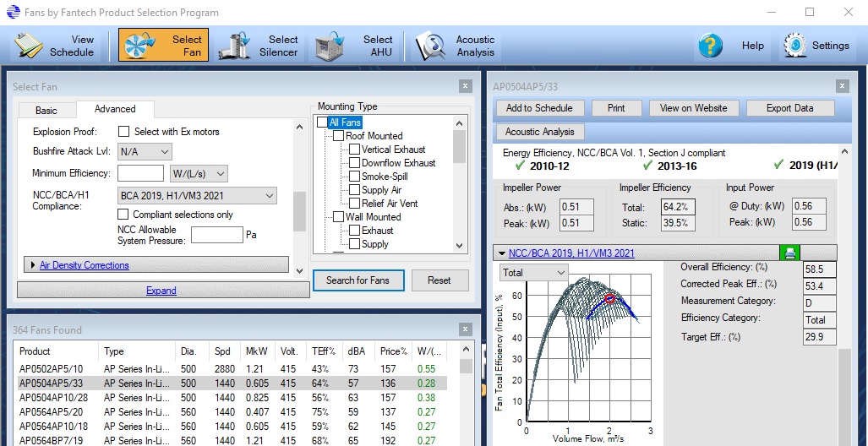Click the Minimum Efficiency input field

click(140, 173)
